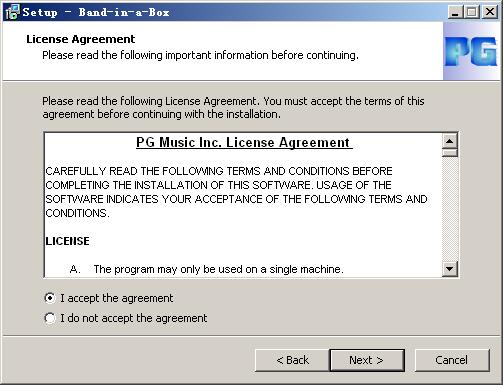The width and height of the screenshot is (503, 385).
Task: Click the "Setup - Band-in-a-Box" title bar text
Action: (96, 12)
